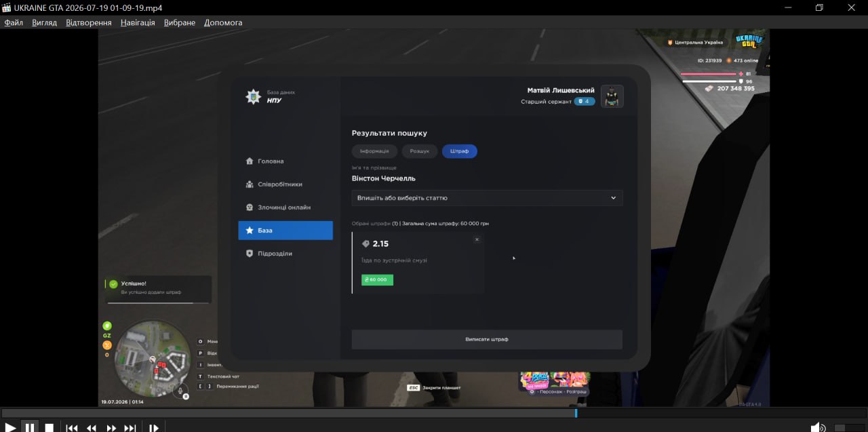The image size is (868, 432).
Task: Go to Головна in the sidebar
Action: [x=285, y=161]
